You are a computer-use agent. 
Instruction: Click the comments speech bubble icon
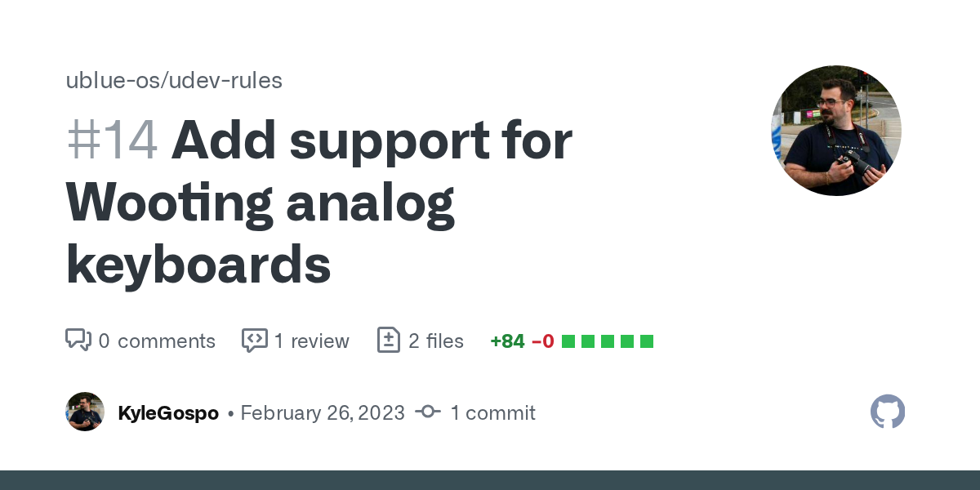click(78, 341)
